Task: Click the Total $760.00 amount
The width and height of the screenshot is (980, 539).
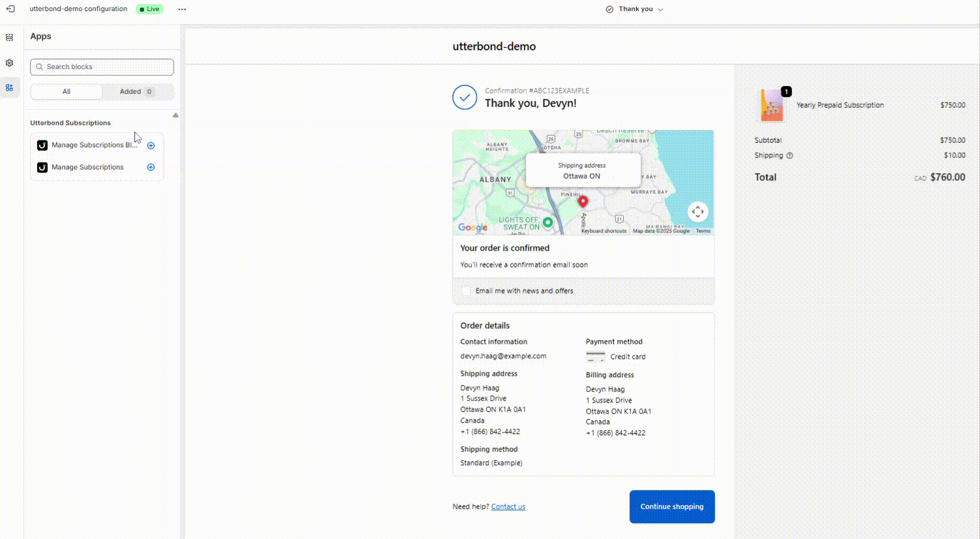Action: (947, 177)
